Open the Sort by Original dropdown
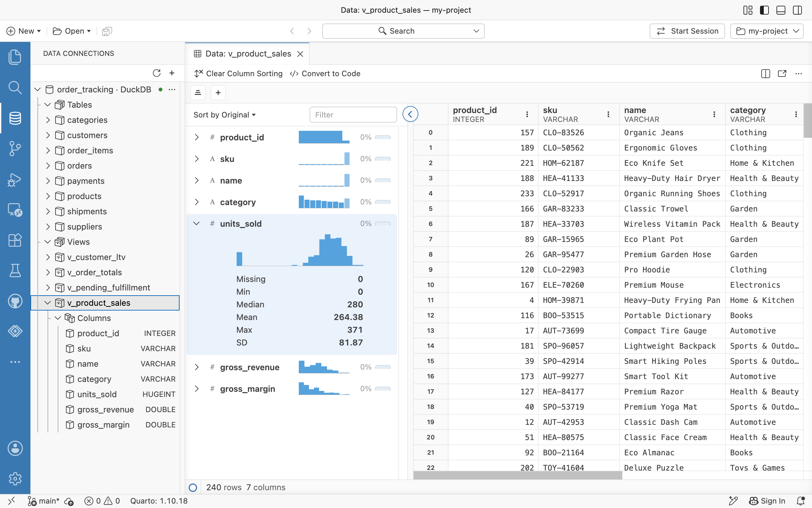This screenshot has height=508, width=812. [x=225, y=115]
